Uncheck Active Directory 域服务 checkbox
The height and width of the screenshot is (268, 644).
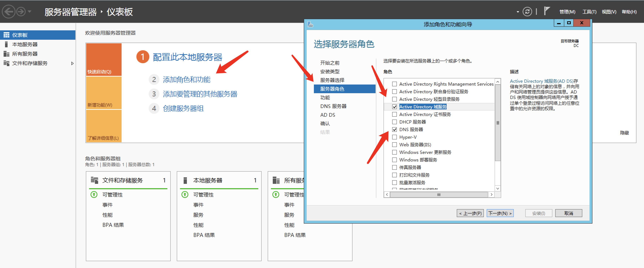[395, 107]
